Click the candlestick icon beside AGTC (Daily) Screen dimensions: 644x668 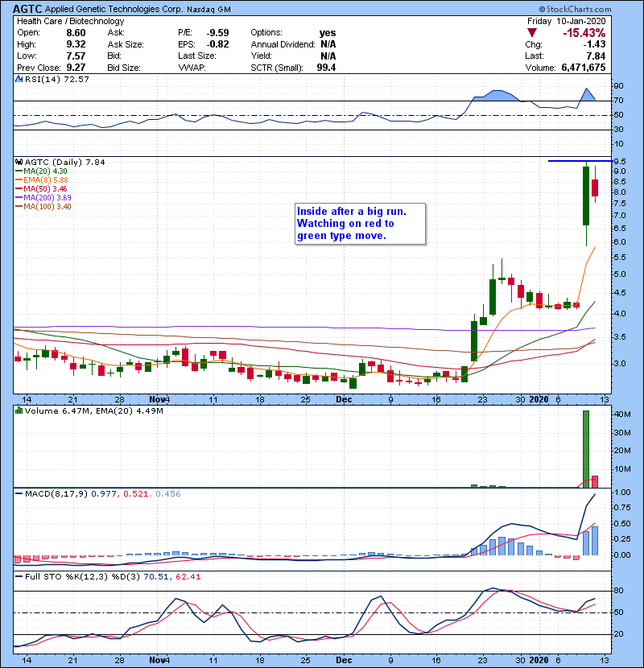click(19, 162)
